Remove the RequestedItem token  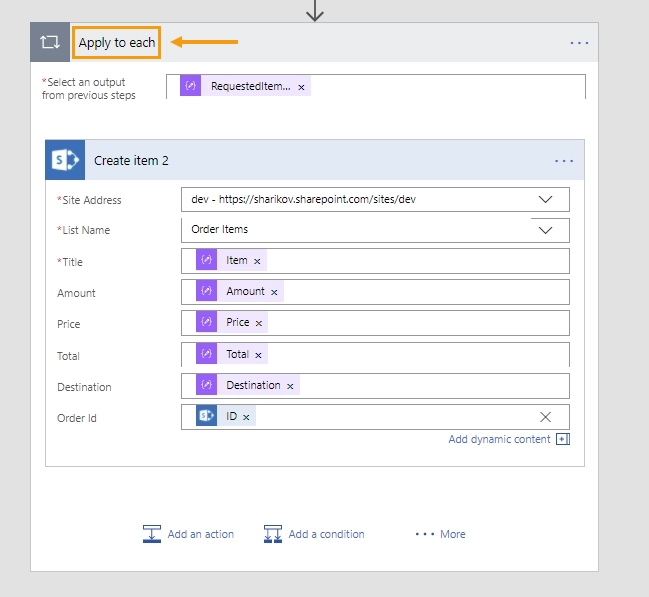point(301,87)
